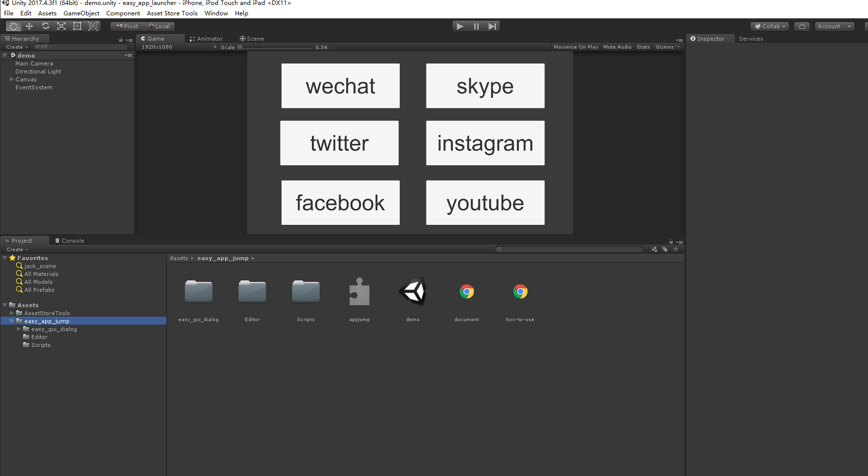Select the Hand tool in the toolbar
868x476 pixels.
pyautogui.click(x=13, y=26)
